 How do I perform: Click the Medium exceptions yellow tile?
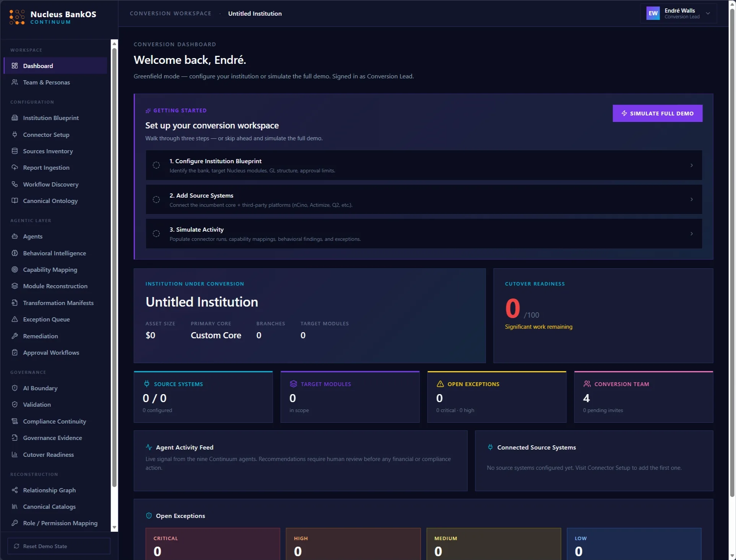coord(494,544)
